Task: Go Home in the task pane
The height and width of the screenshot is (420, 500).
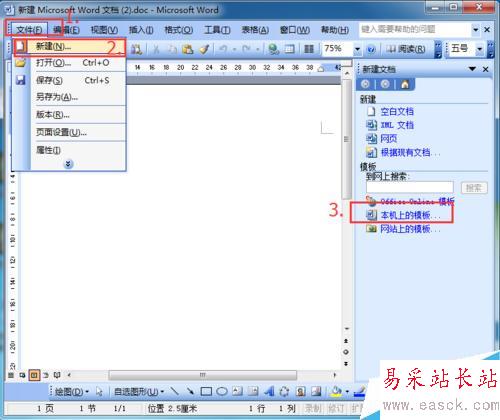Action: click(405, 85)
